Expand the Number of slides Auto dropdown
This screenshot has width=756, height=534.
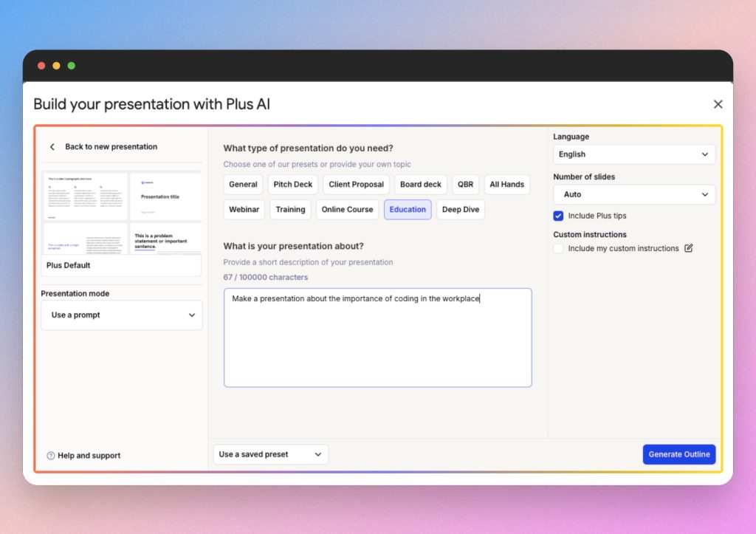pos(633,194)
